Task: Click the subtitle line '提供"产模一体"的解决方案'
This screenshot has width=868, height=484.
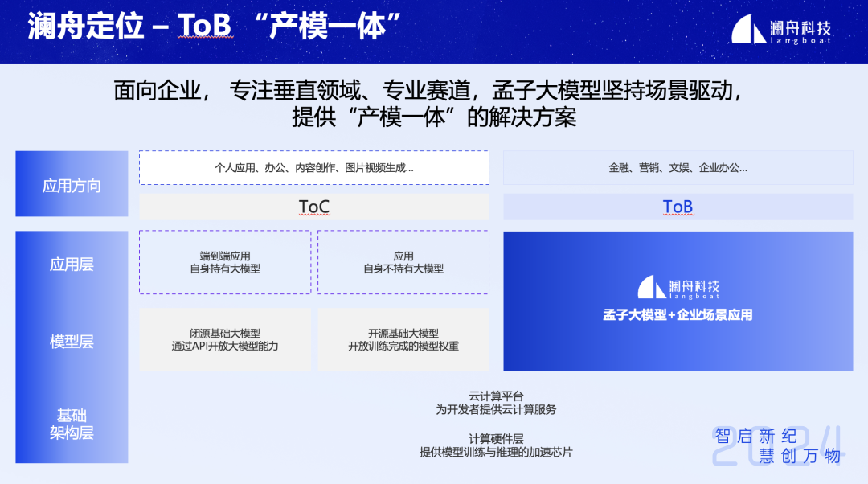Action: click(x=434, y=117)
